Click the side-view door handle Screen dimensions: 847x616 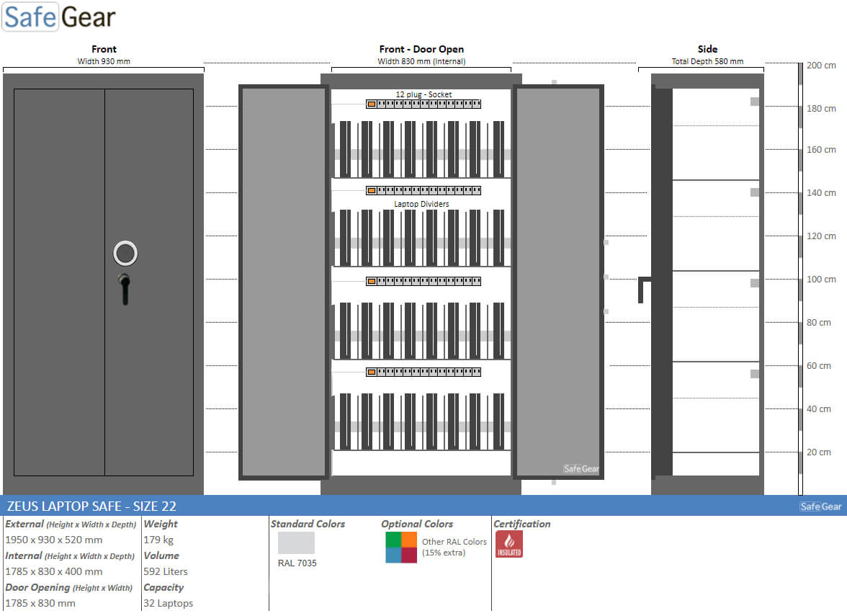click(x=643, y=290)
